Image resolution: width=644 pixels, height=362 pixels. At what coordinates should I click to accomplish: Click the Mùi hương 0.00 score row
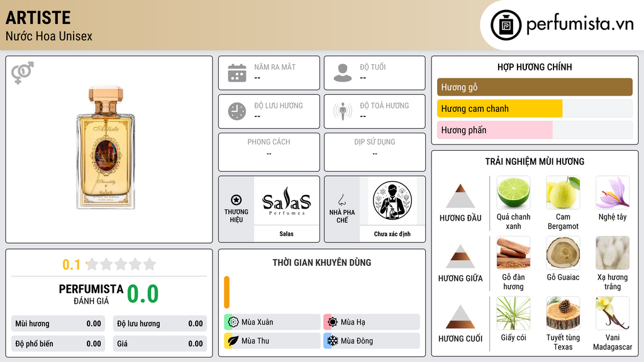[58, 324]
